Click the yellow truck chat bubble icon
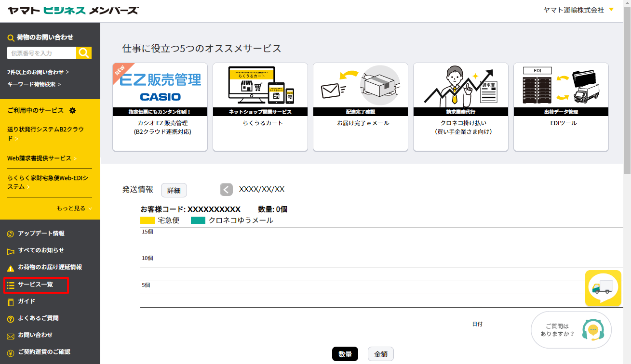The image size is (631, 364). [x=603, y=288]
